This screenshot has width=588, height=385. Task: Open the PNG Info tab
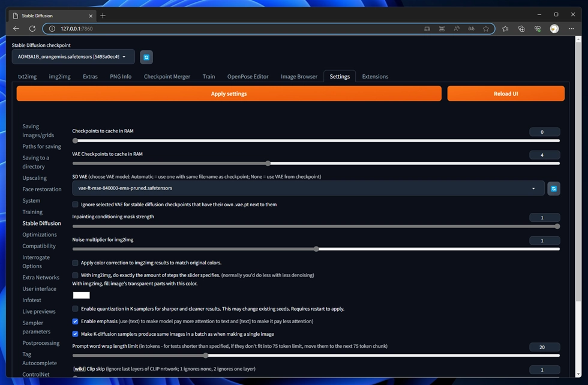(121, 77)
